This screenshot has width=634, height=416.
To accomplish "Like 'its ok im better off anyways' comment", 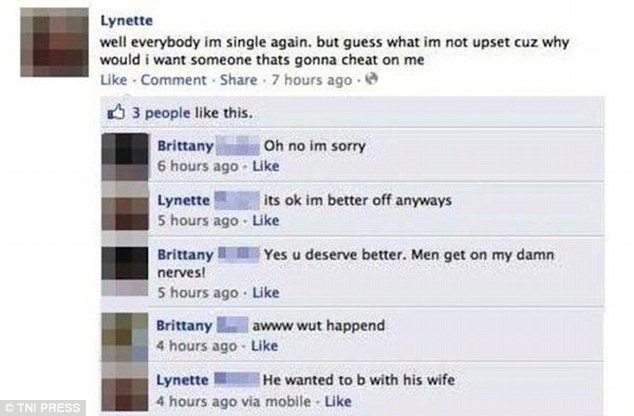I will tap(266, 220).
